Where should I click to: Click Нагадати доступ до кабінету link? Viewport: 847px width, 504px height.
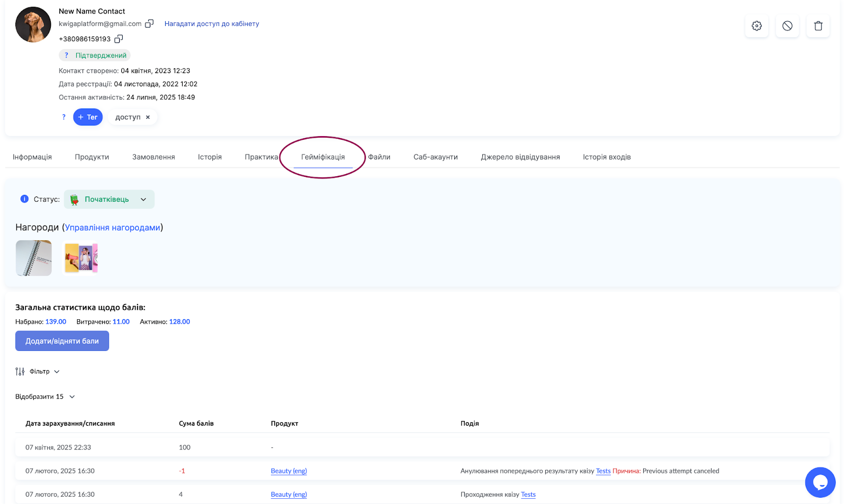pos(211,24)
